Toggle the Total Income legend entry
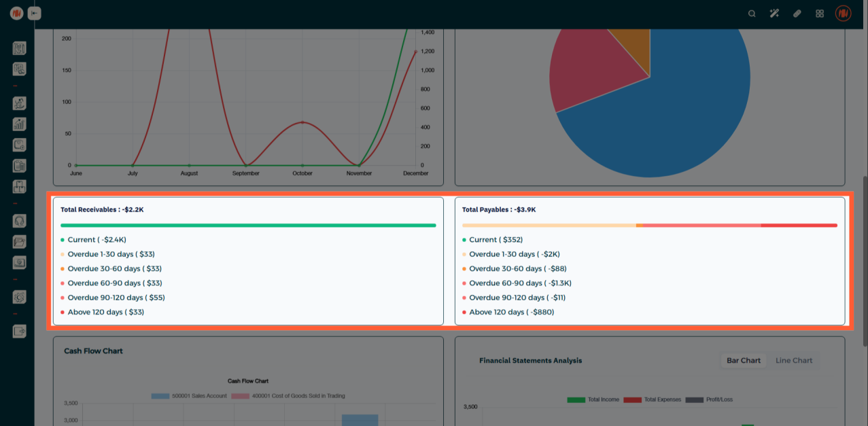 (593, 400)
